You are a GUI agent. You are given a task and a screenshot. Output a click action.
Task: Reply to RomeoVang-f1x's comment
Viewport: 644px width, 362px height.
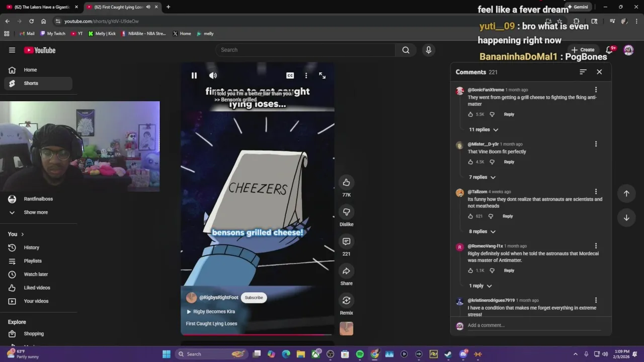509,270
